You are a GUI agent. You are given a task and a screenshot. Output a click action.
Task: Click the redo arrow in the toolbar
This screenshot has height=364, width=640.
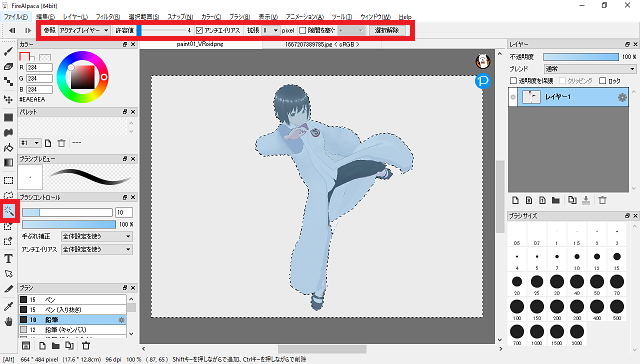(28, 30)
